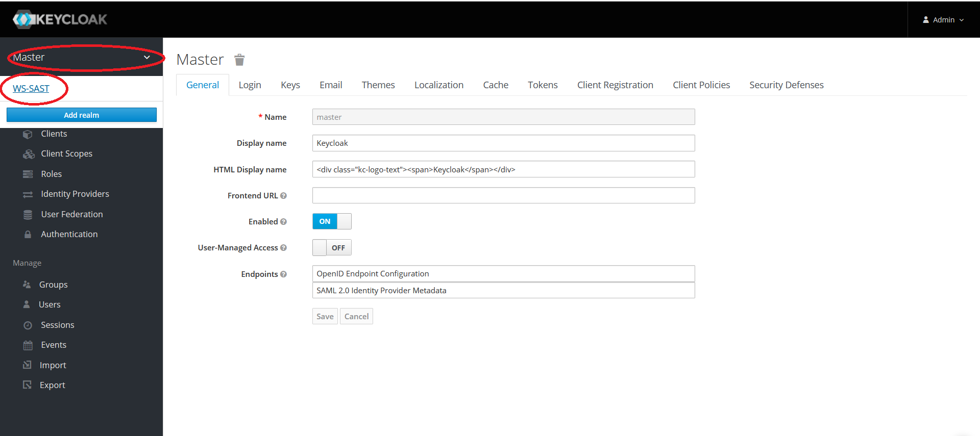Screen dimensions: 980x436
Task: Click help icon beside Endpoints label
Action: tap(284, 274)
